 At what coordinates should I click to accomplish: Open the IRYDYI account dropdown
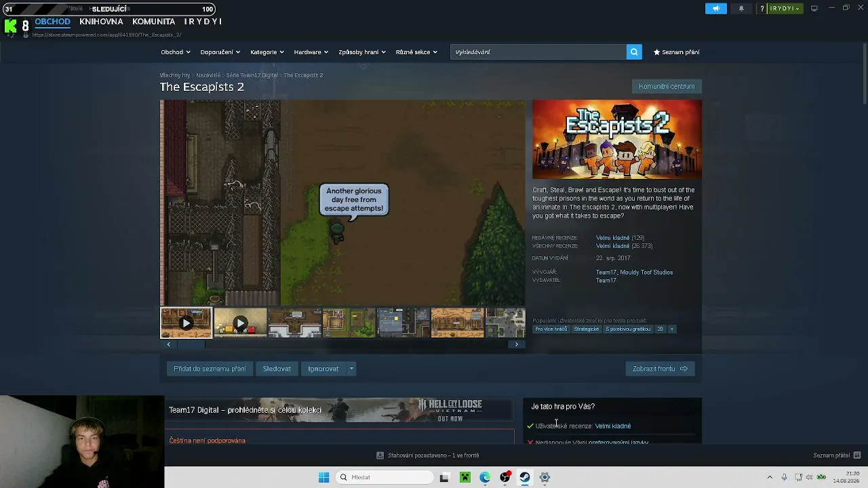click(785, 8)
